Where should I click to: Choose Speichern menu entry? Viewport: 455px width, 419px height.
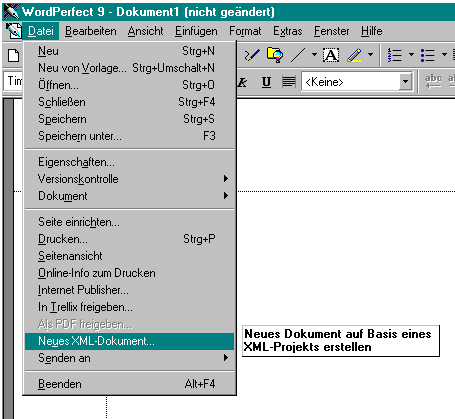click(x=129, y=119)
